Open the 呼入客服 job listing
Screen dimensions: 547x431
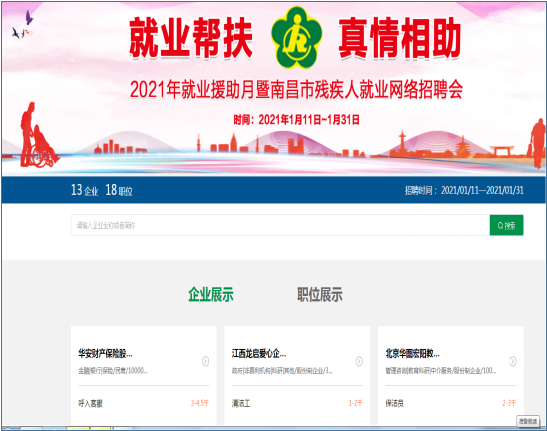[x=90, y=403]
